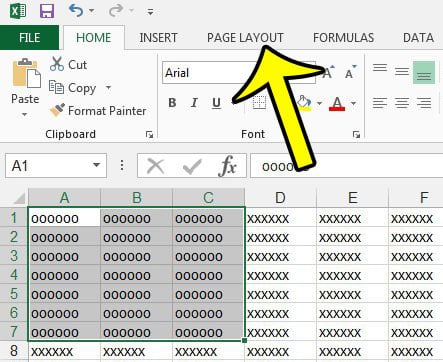The width and height of the screenshot is (443, 362).
Task: Select column C header
Action: click(x=208, y=198)
